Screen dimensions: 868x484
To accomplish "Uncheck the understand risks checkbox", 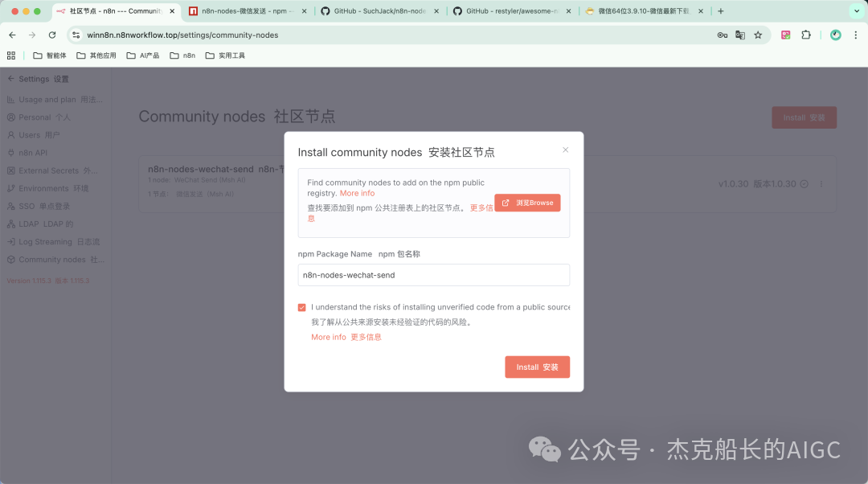I will (x=301, y=307).
